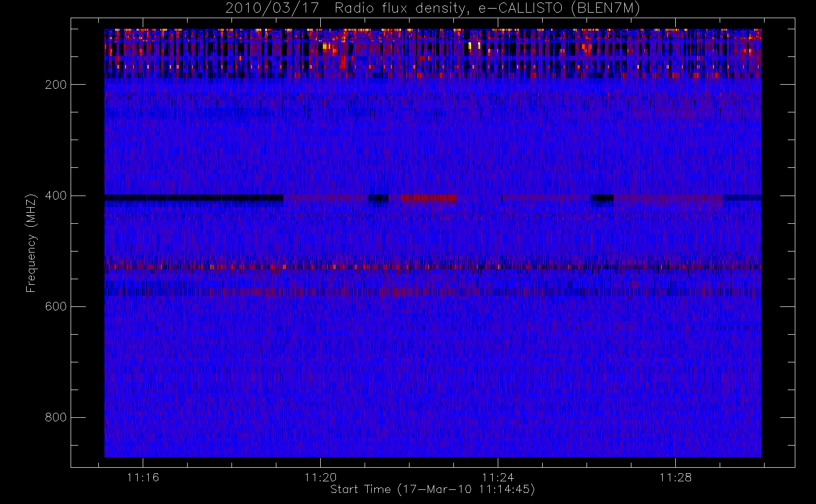Viewport: 816px width, 504px height.
Task: Click the 11:24 time tick label
Action: click(498, 477)
